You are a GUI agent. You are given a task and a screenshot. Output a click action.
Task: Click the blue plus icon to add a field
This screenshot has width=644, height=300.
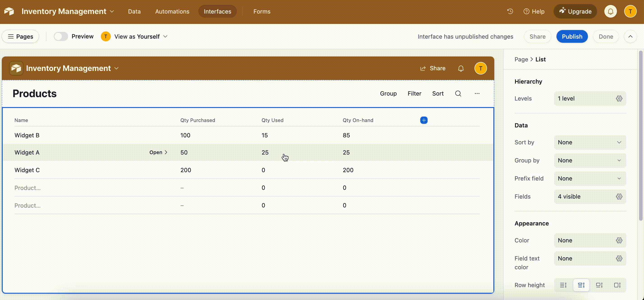424,120
